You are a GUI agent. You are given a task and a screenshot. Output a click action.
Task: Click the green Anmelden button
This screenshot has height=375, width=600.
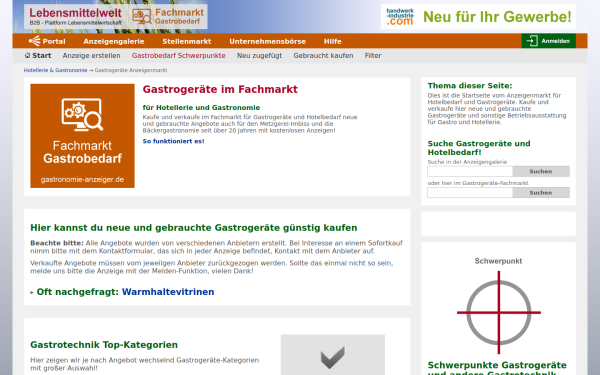coord(548,41)
